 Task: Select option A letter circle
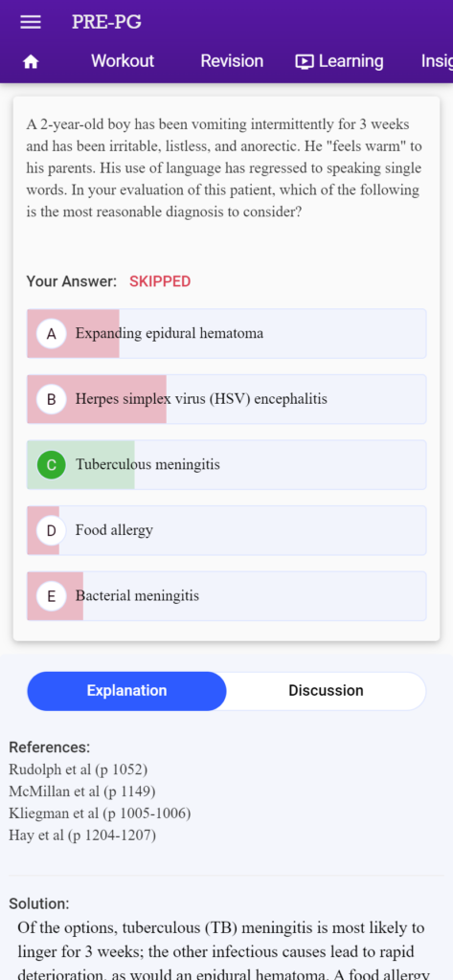click(52, 334)
